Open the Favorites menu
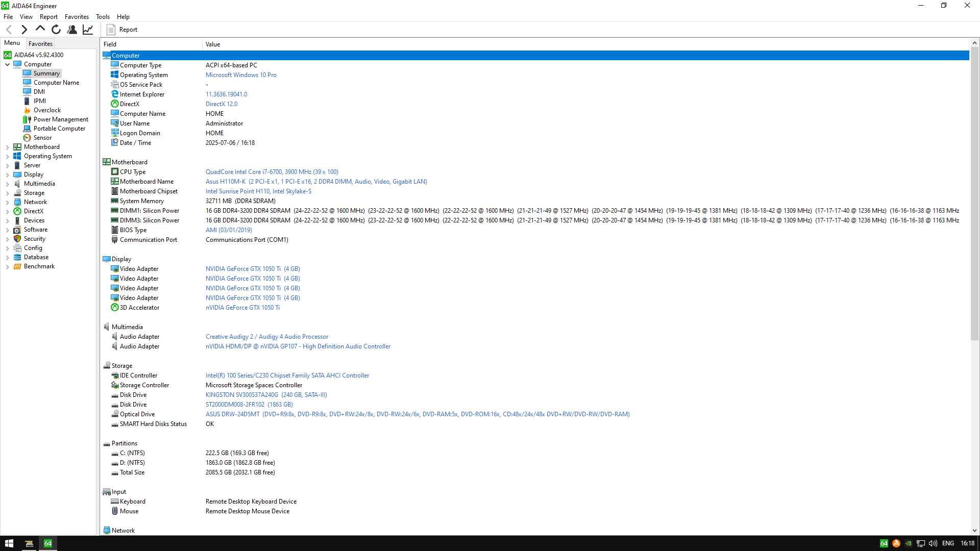The height and width of the screenshot is (551, 980). pyautogui.click(x=77, y=17)
